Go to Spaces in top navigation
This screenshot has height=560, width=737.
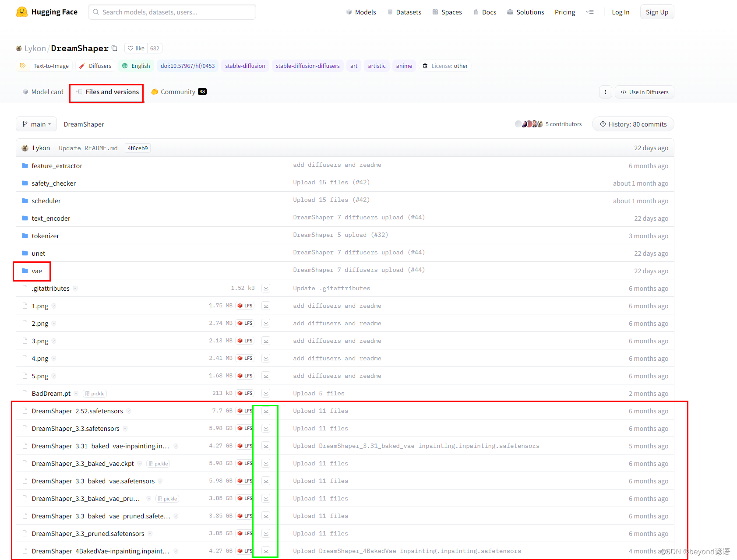pos(447,12)
